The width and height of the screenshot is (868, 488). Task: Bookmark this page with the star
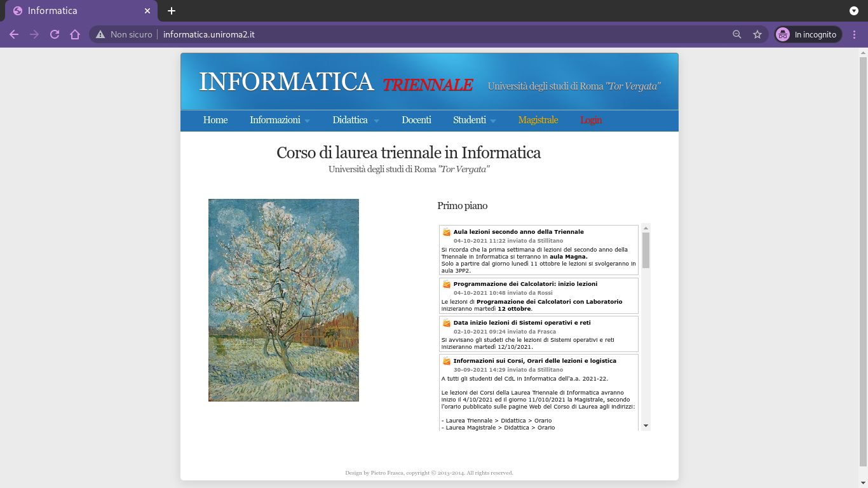[x=757, y=34]
